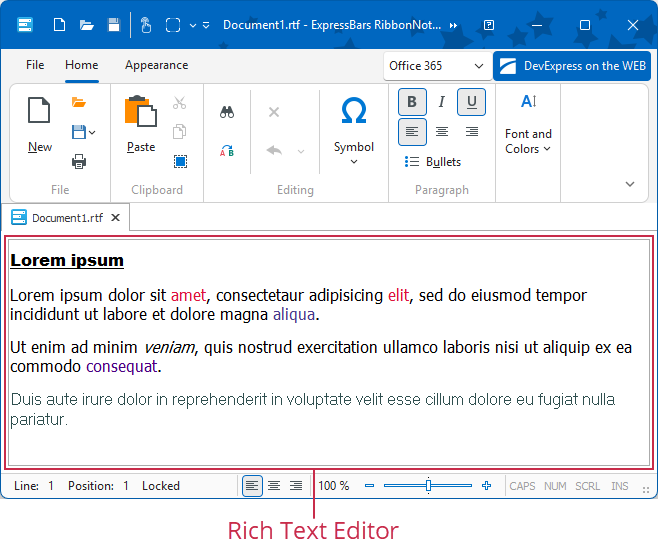Expand the save options arrow in ribbon
This screenshot has height=540, width=658.
[x=92, y=133]
